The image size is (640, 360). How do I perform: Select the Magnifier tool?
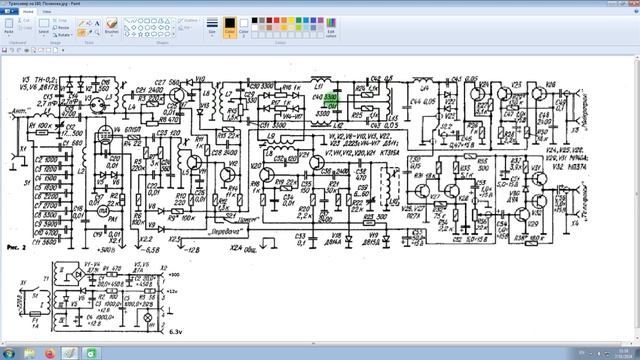tap(97, 32)
